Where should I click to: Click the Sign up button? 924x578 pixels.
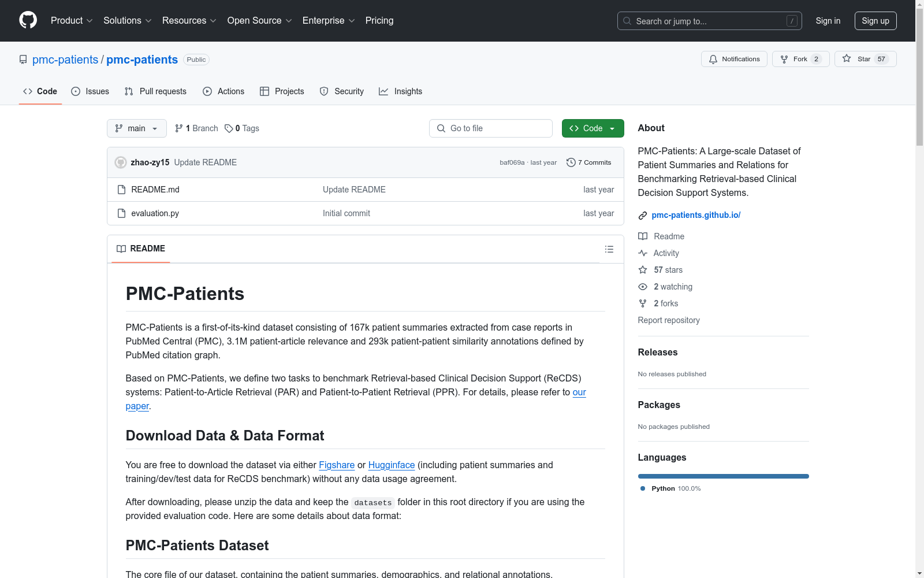tap(875, 21)
